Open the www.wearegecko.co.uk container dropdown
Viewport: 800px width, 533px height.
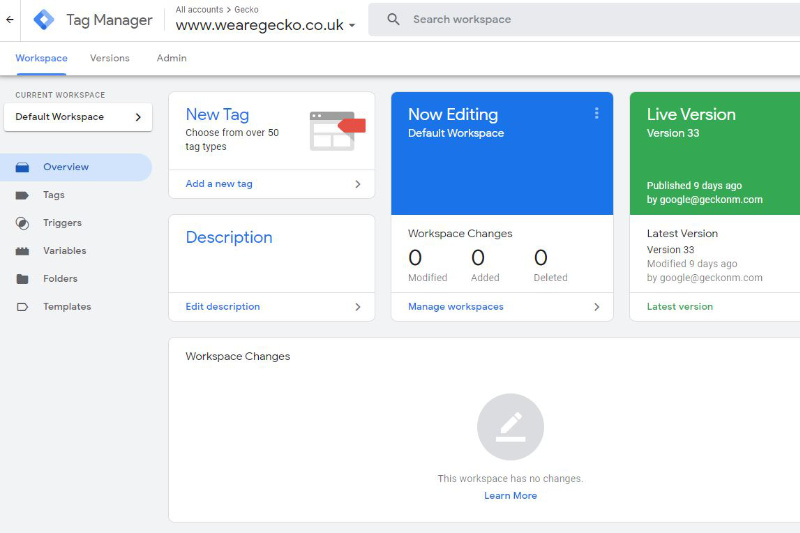click(265, 24)
